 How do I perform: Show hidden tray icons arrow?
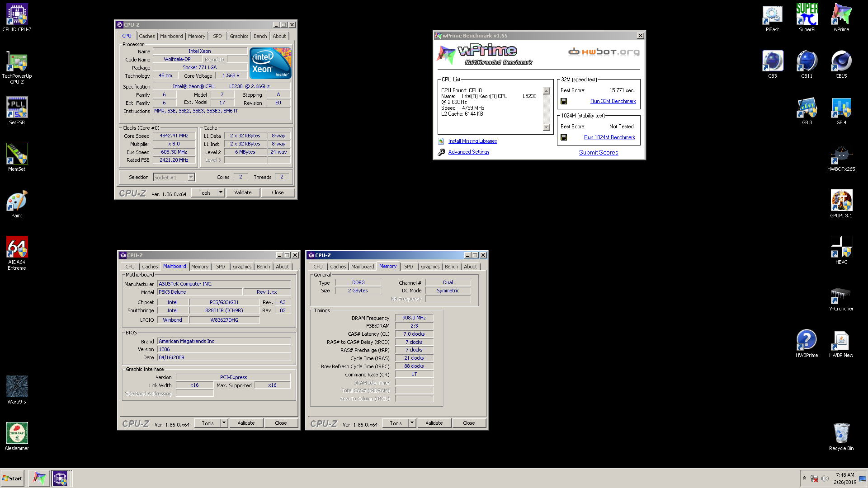(x=804, y=478)
